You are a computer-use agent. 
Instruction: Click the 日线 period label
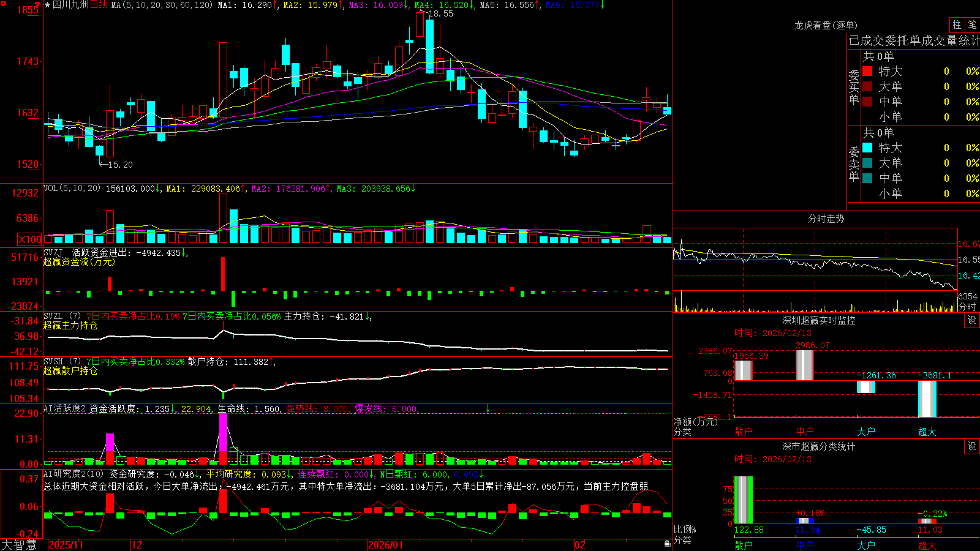(99, 5)
